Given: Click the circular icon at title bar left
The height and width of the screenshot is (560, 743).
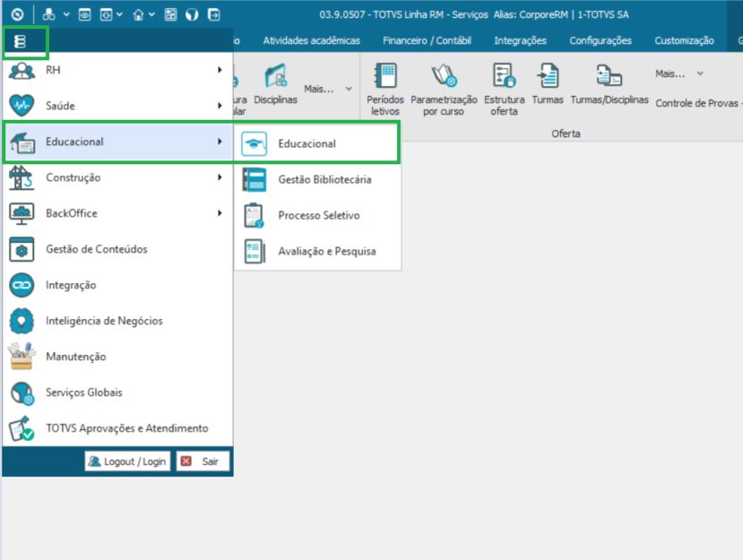Looking at the screenshot, I should coord(18,14).
